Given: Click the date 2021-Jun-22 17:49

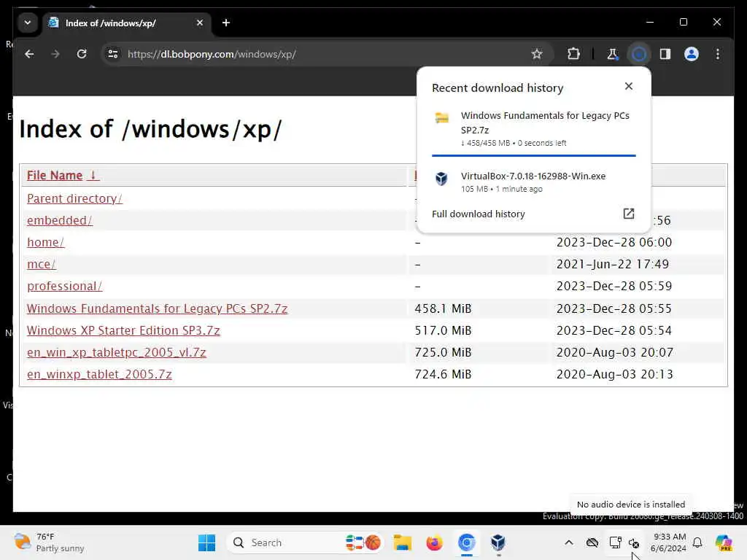Looking at the screenshot, I should coord(613,264).
